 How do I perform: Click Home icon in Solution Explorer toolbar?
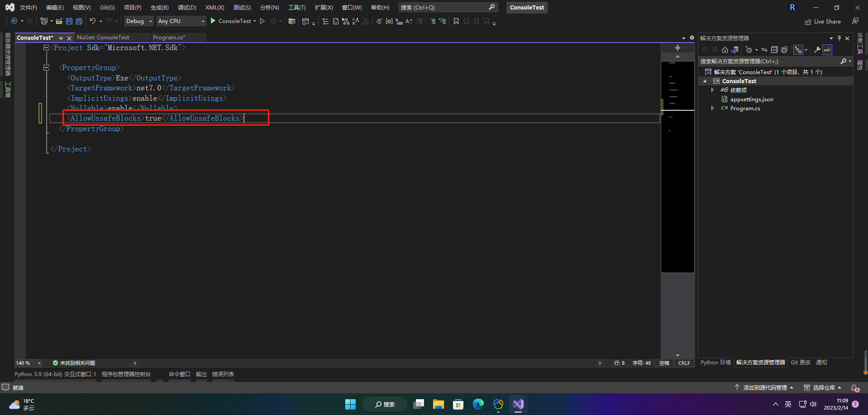[725, 50]
